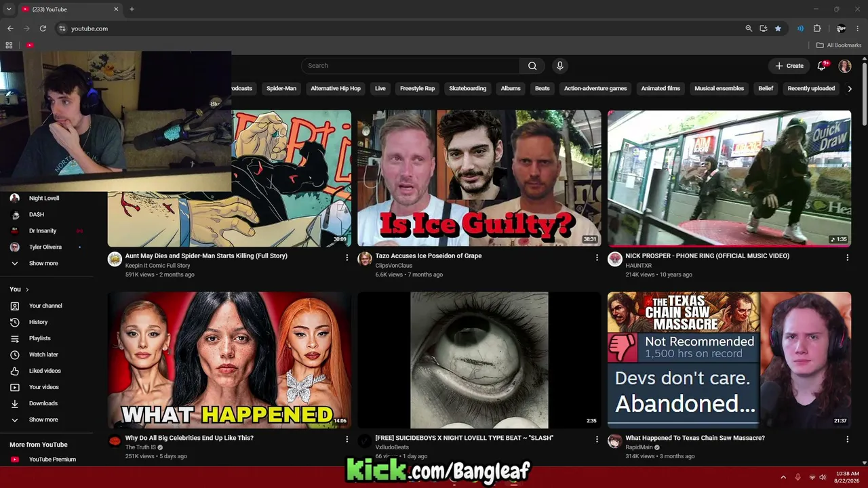868x488 pixels.
Task: Show more filter chips with the right arrow
Action: pos(850,89)
